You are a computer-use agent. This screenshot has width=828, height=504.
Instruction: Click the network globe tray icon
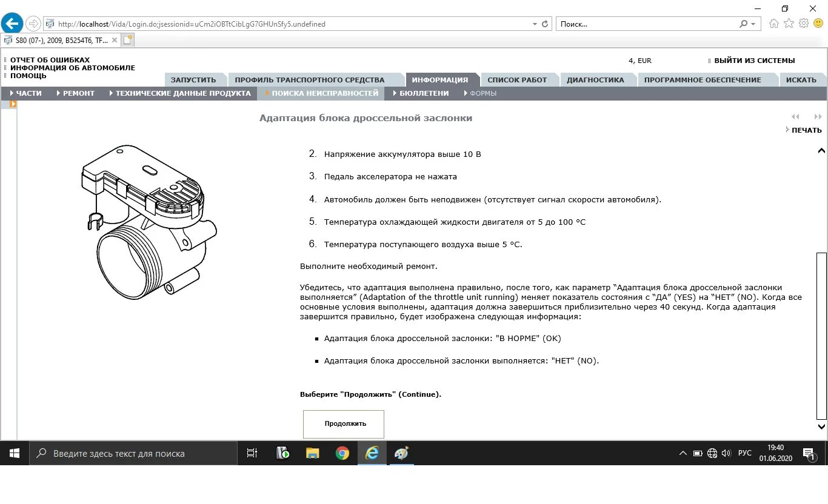tap(712, 453)
